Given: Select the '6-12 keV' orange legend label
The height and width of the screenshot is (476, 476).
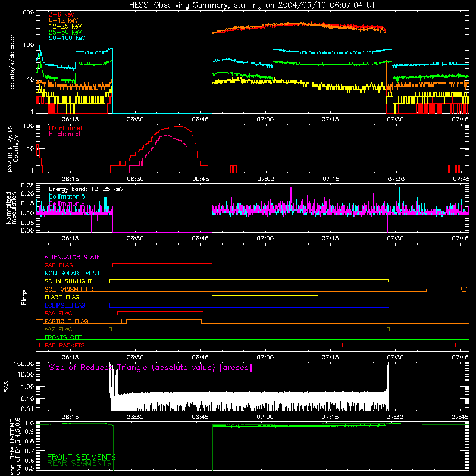Looking at the screenshot, I should click(64, 20).
